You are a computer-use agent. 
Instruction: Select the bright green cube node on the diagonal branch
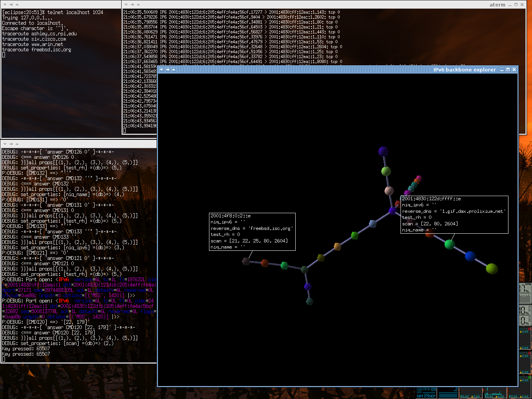355,236
